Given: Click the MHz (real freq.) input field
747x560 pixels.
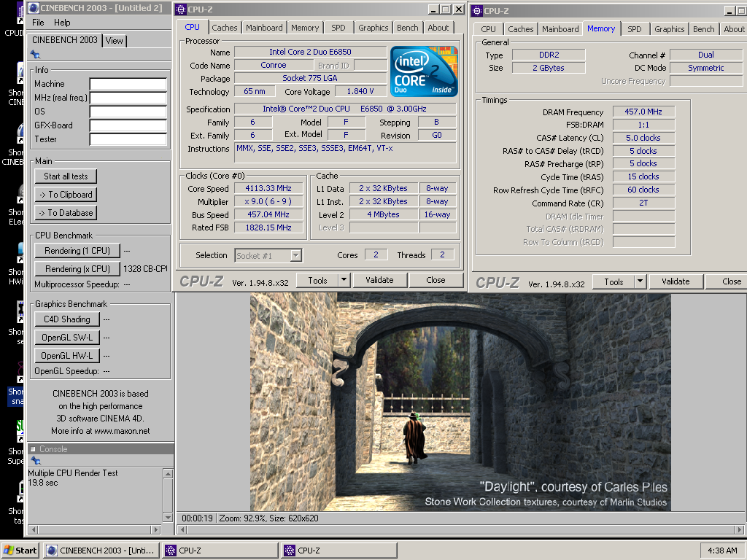Looking at the screenshot, I should 128,98.
